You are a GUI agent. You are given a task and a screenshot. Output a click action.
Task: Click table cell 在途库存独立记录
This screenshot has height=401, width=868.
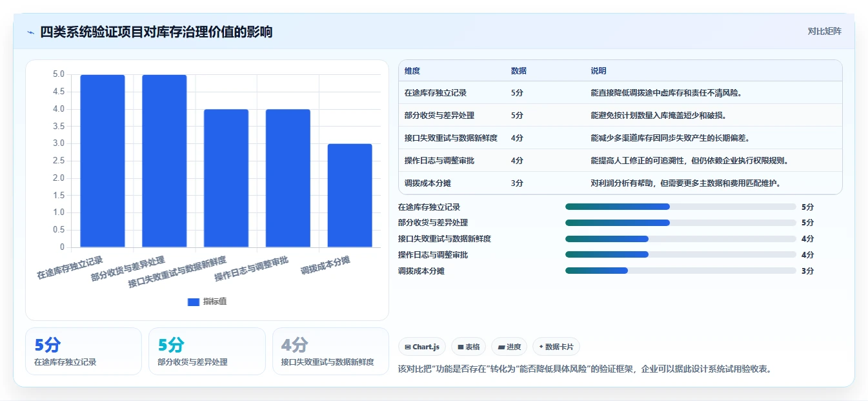pos(436,93)
